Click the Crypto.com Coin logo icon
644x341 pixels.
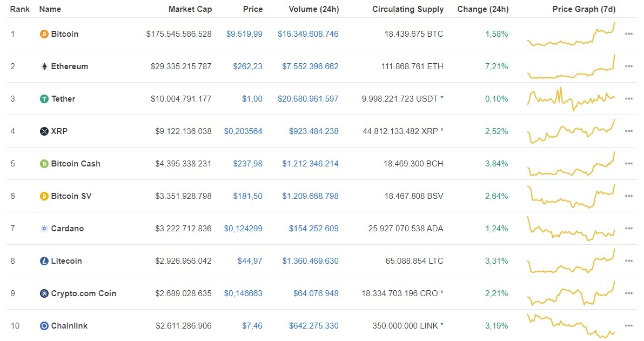(44, 293)
